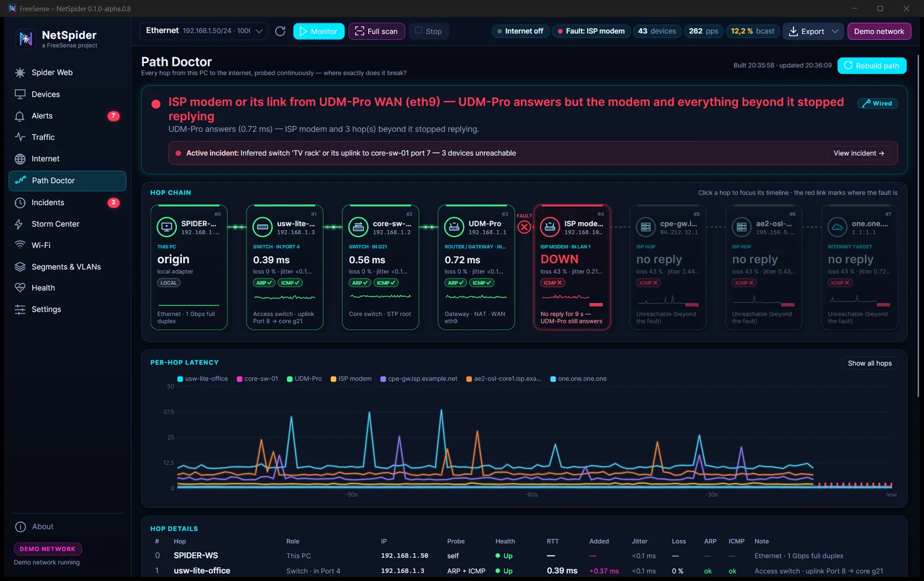
Task: Select the one.one cloud hop icon
Action: point(837,227)
